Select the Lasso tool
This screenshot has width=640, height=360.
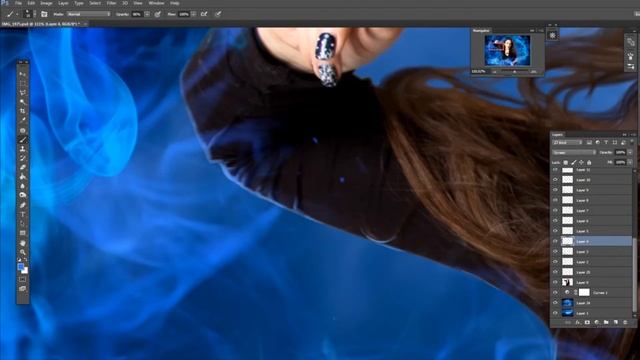pos(22,93)
